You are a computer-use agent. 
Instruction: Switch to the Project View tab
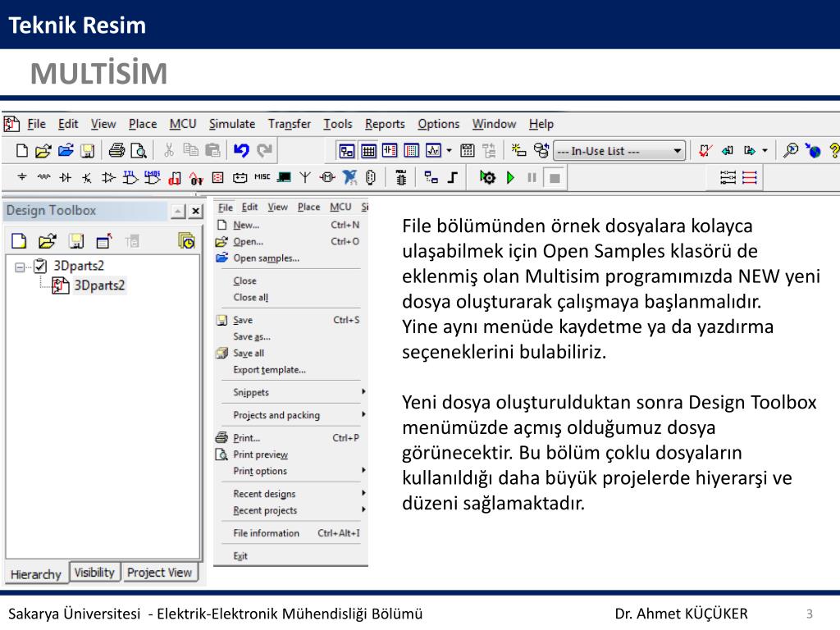(x=160, y=573)
